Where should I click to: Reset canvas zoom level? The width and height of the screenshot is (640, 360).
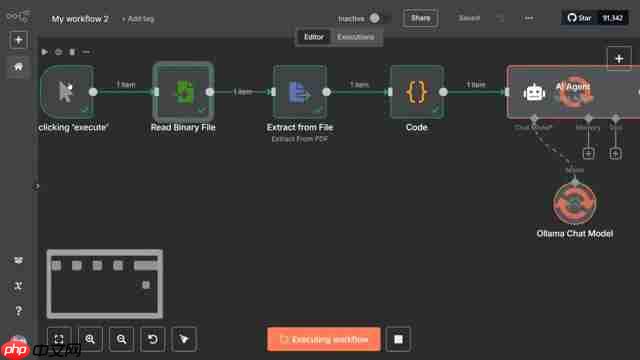click(x=153, y=339)
